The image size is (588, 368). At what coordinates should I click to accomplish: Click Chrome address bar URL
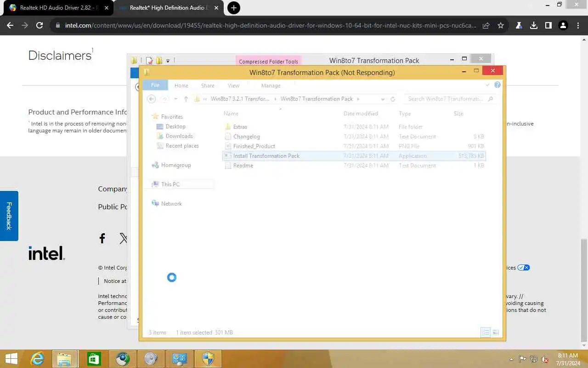coord(271,26)
